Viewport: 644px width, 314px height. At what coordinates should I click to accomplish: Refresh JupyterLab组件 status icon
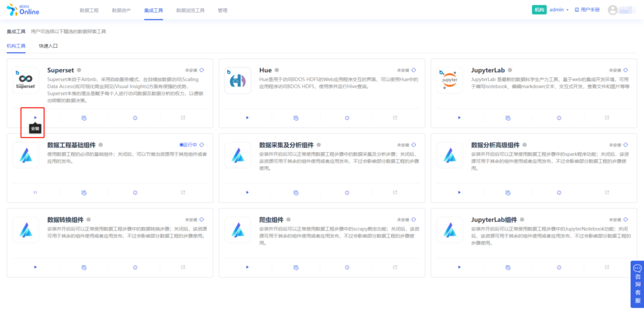coord(626,219)
